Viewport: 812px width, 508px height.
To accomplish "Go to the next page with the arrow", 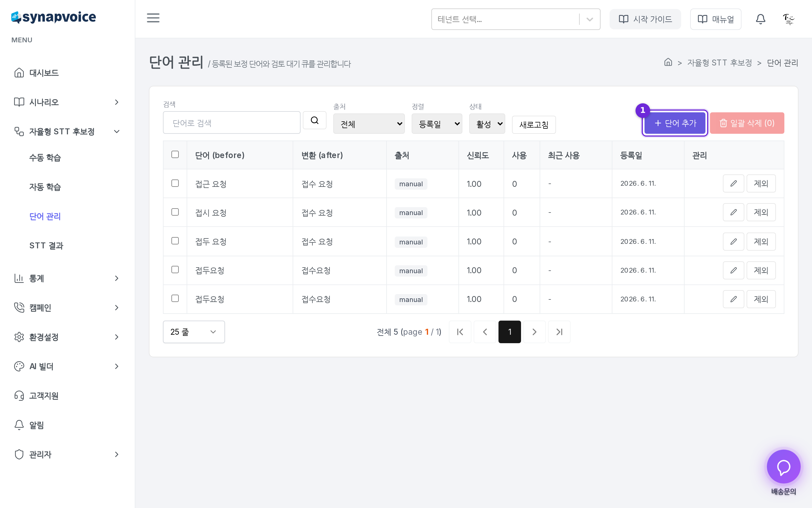I will (535, 332).
